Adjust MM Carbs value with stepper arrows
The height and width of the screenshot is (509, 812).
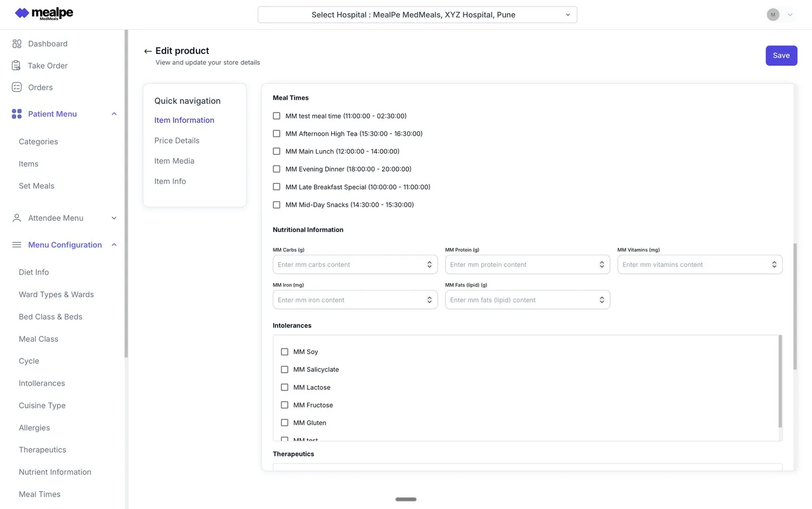pos(429,265)
